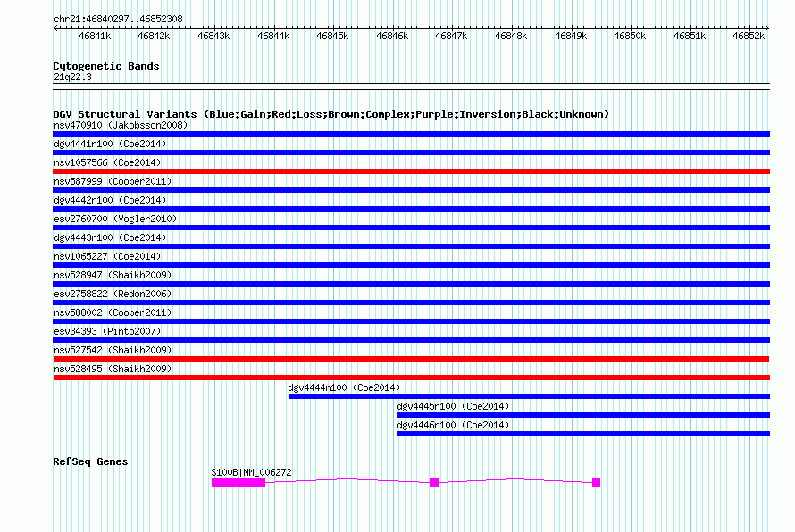The height and width of the screenshot is (532, 795).
Task: Select the blue bar under dgv4446n100
Action: [583, 434]
